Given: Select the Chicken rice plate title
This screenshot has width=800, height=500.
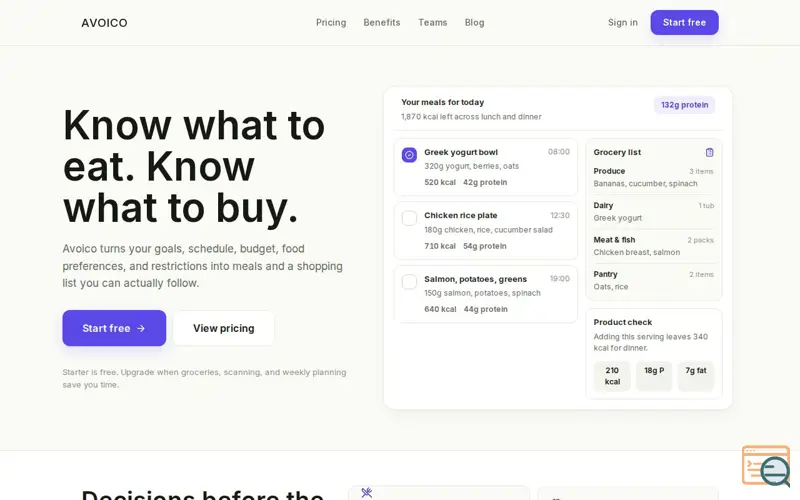Looking at the screenshot, I should click(461, 215).
